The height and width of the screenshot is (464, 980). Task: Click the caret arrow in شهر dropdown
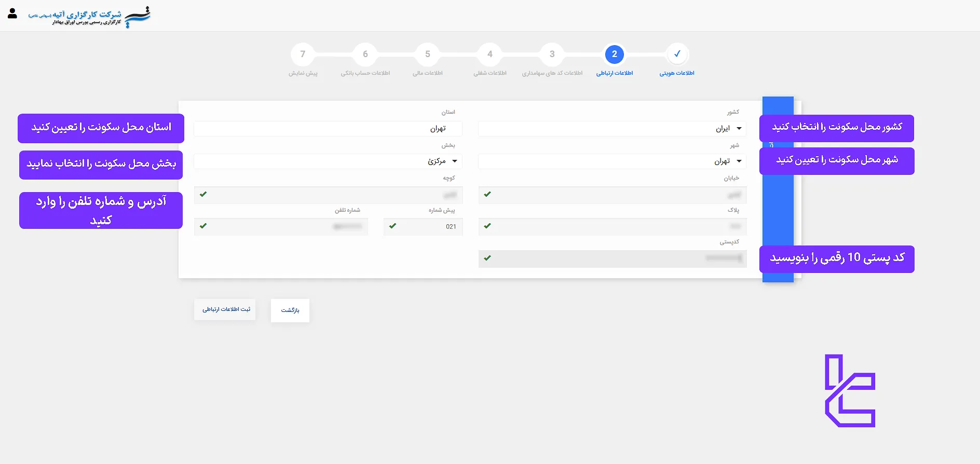coord(739,161)
